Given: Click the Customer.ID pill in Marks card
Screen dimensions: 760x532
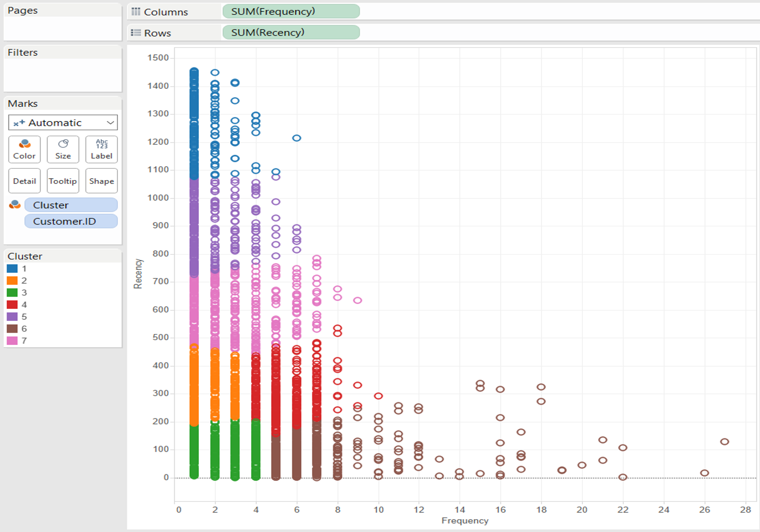Looking at the screenshot, I should 71,221.
